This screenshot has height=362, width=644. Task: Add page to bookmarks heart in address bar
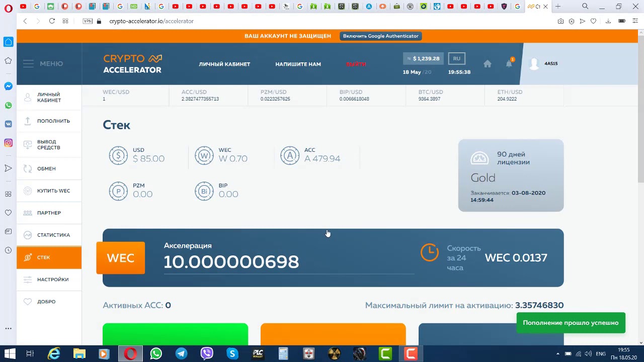point(593,21)
